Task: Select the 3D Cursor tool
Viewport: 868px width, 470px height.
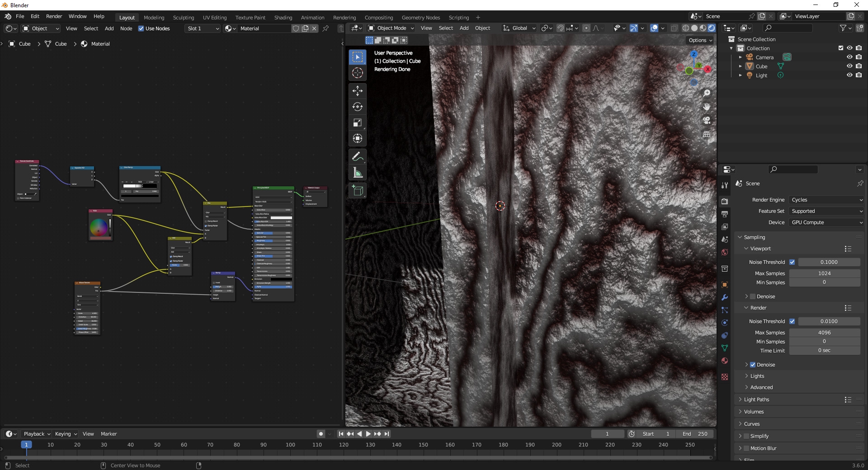Action: (357, 73)
